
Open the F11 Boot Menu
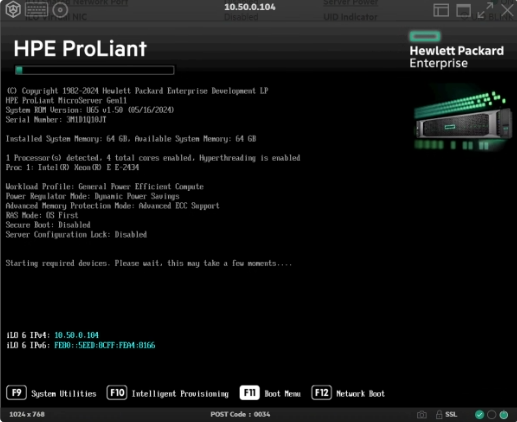(270, 393)
